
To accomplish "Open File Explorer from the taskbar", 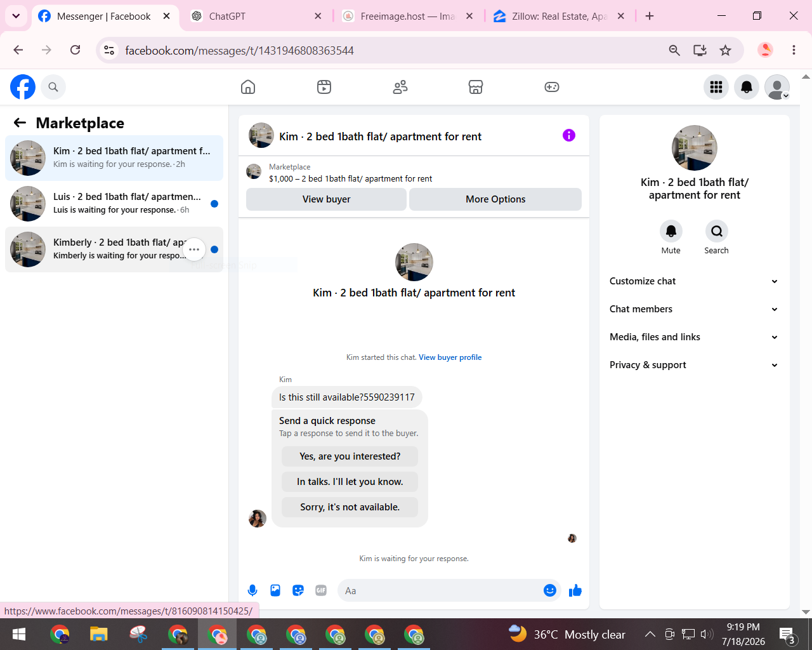I will (99, 634).
